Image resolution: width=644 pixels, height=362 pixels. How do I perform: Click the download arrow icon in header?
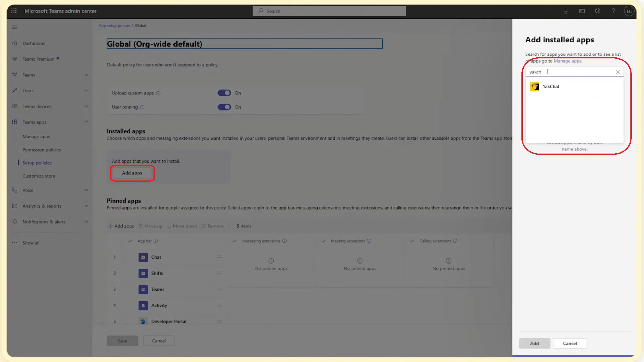click(x=566, y=11)
